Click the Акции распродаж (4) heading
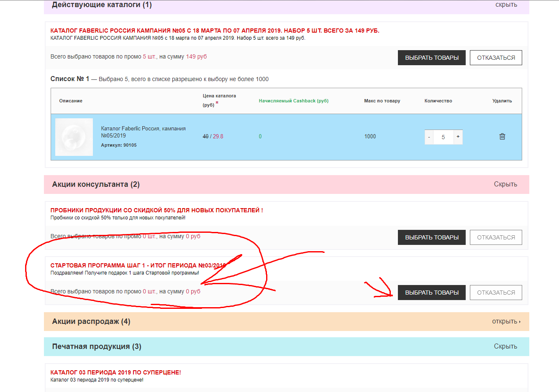Viewport: 559px width, 392px height. pos(91,321)
